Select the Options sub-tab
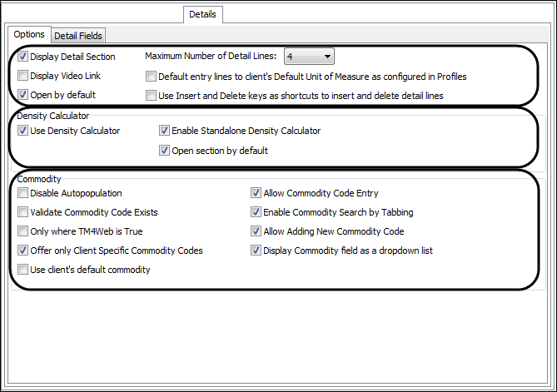Image resolution: width=557 pixels, height=392 pixels. 29,34
